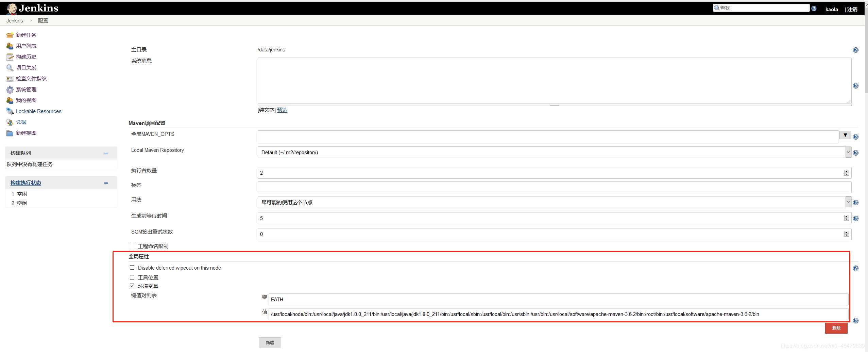Open Lockable Resources page
Screen dimensions: 868x352
coord(38,111)
